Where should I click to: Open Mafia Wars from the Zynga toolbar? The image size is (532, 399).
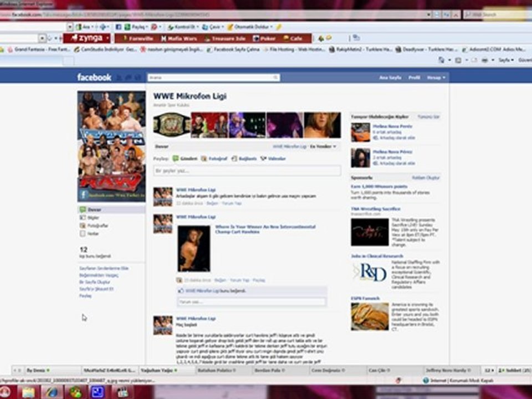(x=179, y=38)
